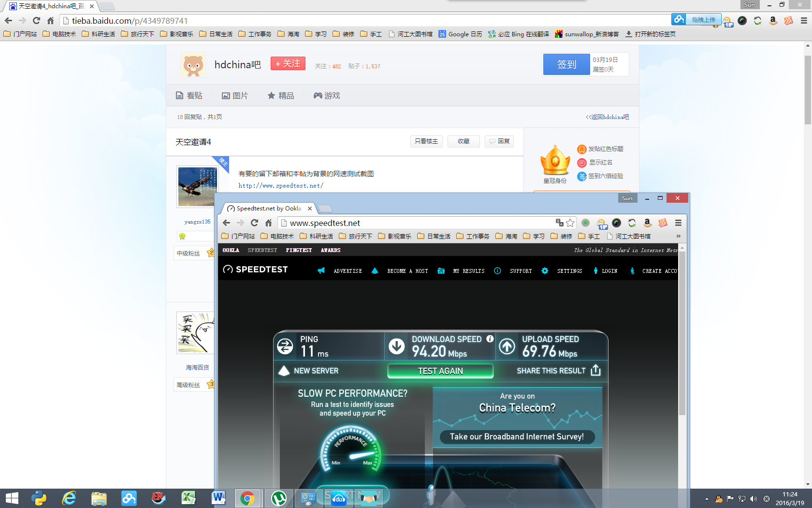812x508 pixels.
Task: Click Take our Broadband Internet Survey banner
Action: 517,436
